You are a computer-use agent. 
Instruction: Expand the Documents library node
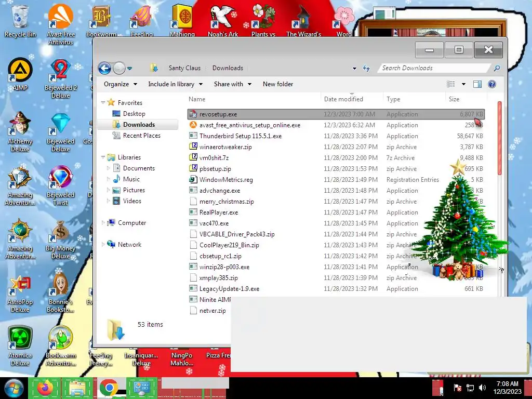tap(108, 168)
